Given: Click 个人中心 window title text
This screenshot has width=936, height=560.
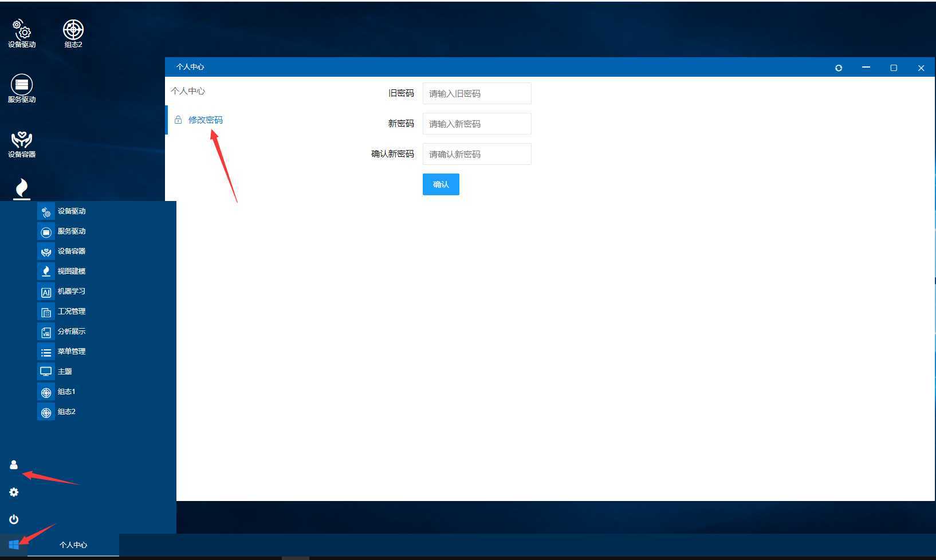Looking at the screenshot, I should pyautogui.click(x=190, y=67).
